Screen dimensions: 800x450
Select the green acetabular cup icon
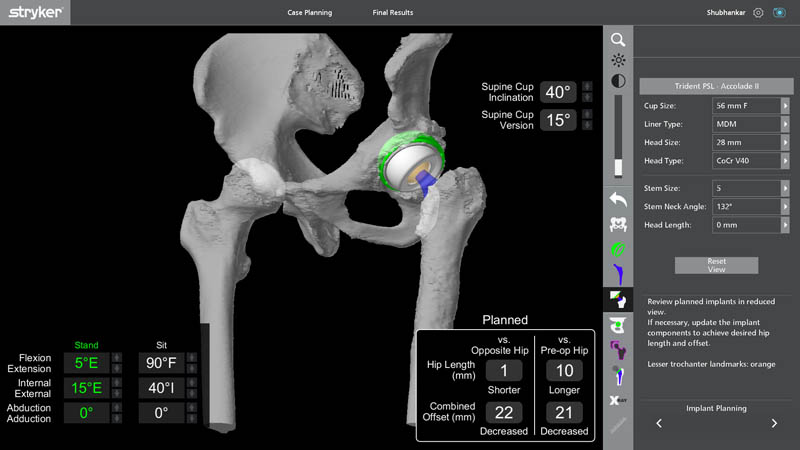(x=618, y=249)
